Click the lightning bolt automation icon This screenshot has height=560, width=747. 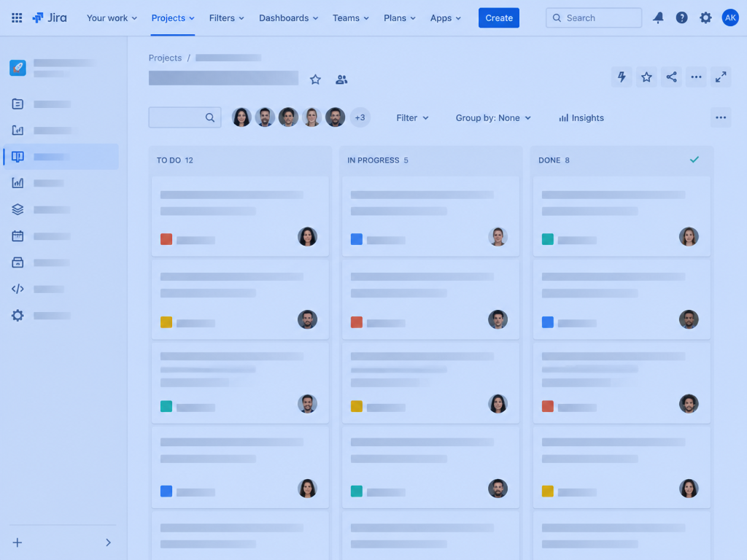[622, 77]
